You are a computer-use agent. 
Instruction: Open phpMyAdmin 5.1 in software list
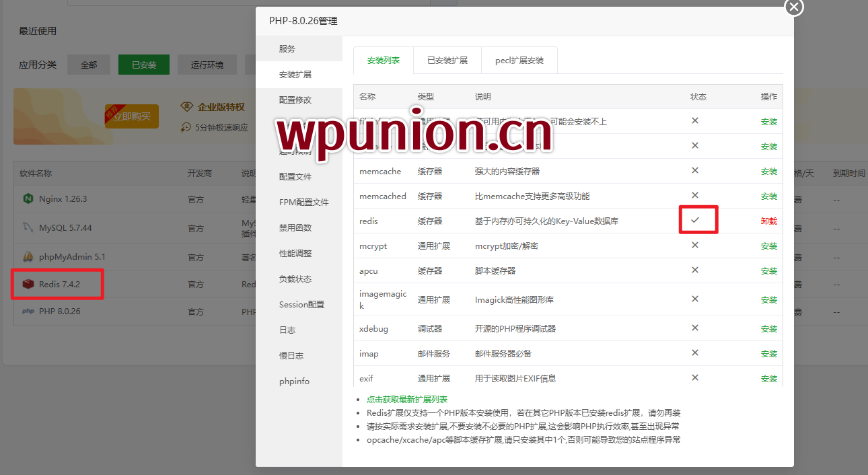[x=72, y=257]
